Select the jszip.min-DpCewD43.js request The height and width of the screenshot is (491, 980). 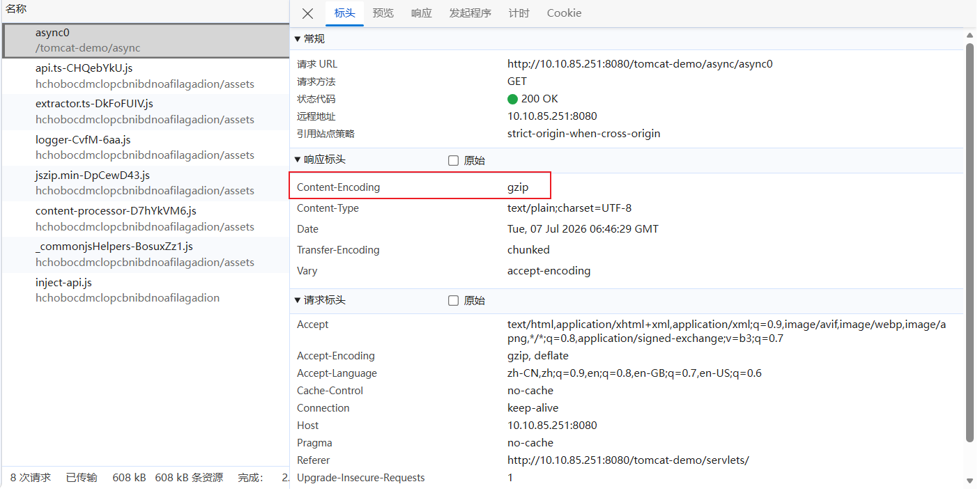[145, 183]
